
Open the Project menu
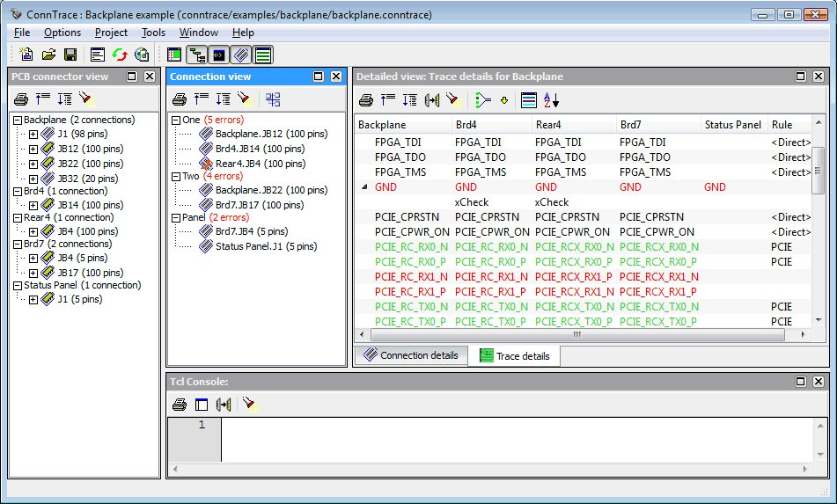(x=112, y=33)
